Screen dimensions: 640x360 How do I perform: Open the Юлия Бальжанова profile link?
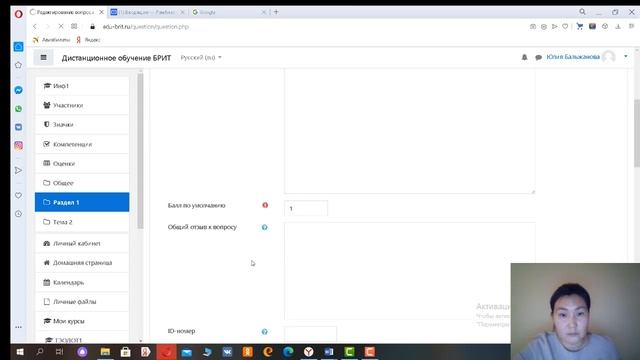[573, 57]
